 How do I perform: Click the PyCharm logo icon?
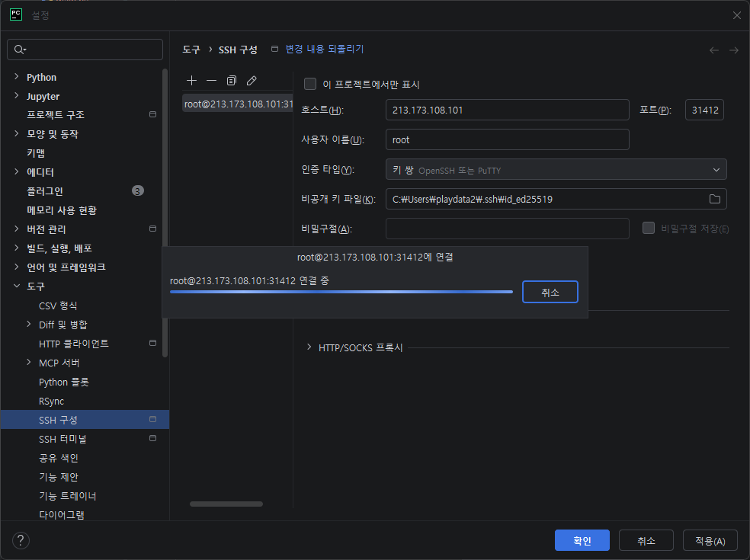16,14
